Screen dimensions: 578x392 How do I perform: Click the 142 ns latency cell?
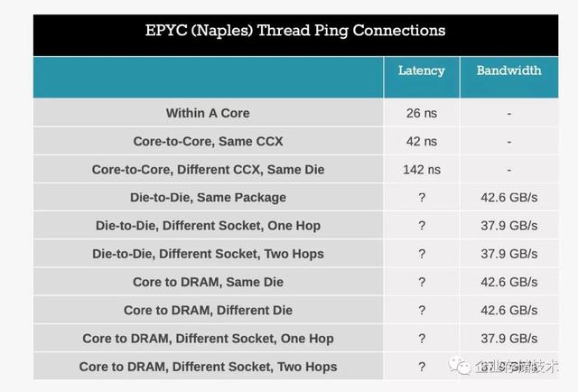[422, 170]
